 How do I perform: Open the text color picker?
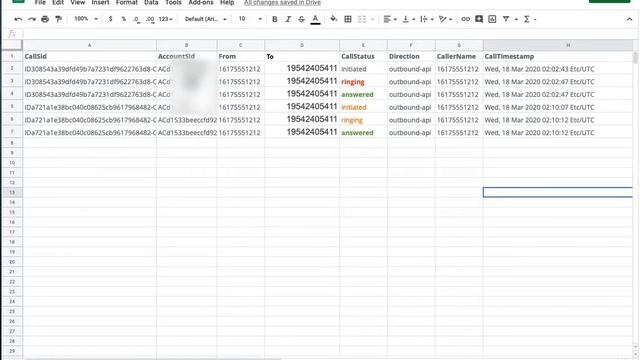315,19
